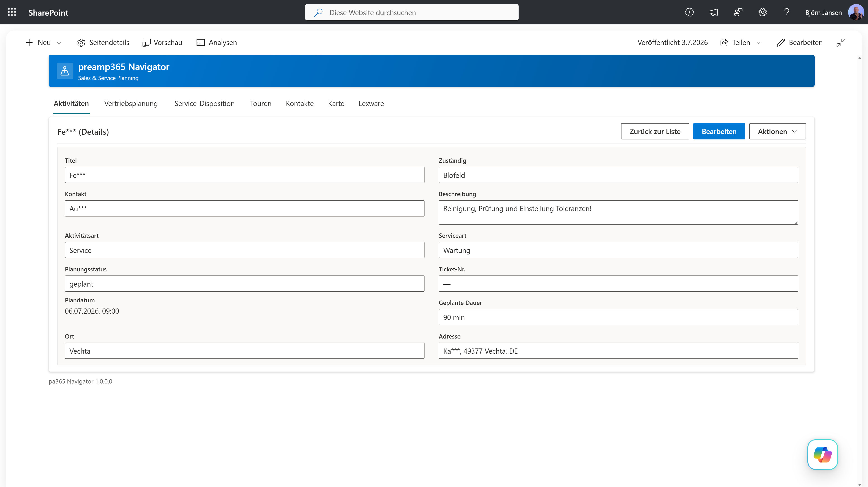
Task: Click the Aktivitätsart field with Service
Action: pos(244,250)
